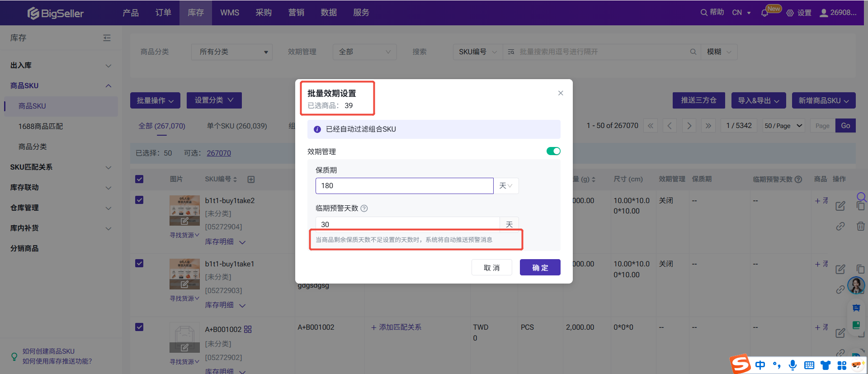Expand the 批量操作 dropdown button
Image resolution: width=868 pixels, height=374 pixels.
[x=155, y=100]
